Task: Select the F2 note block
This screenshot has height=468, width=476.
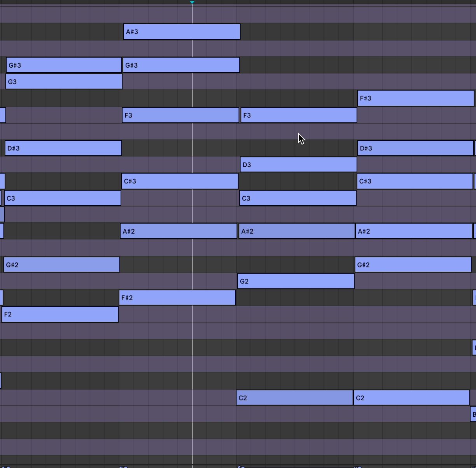Action: [60, 314]
